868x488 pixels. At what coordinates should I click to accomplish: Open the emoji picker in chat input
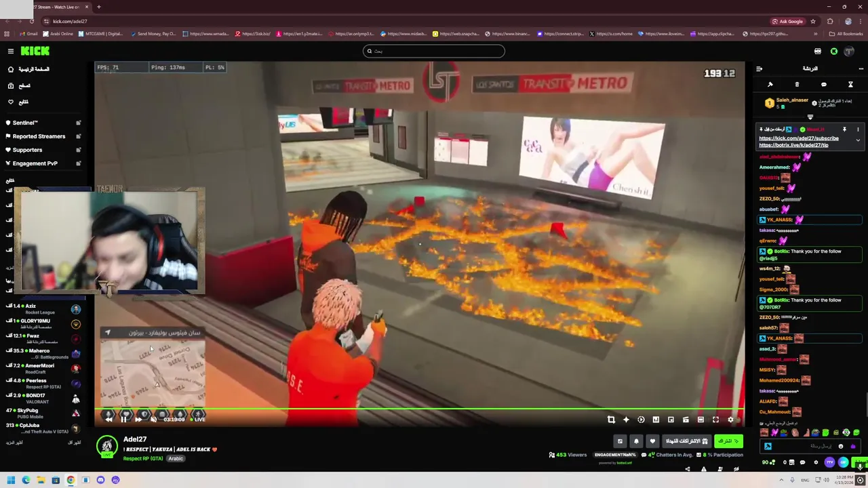(841, 447)
